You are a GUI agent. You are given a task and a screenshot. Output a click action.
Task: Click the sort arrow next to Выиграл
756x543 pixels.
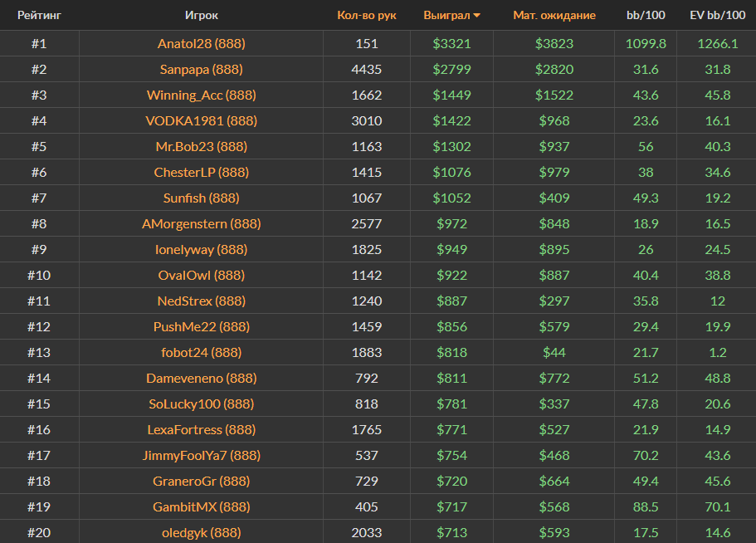click(x=477, y=16)
